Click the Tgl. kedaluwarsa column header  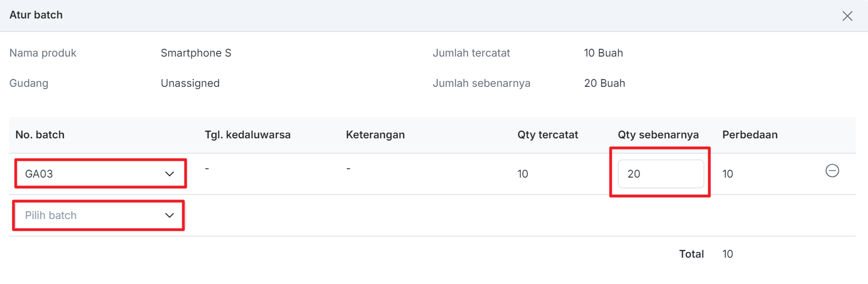point(247,135)
